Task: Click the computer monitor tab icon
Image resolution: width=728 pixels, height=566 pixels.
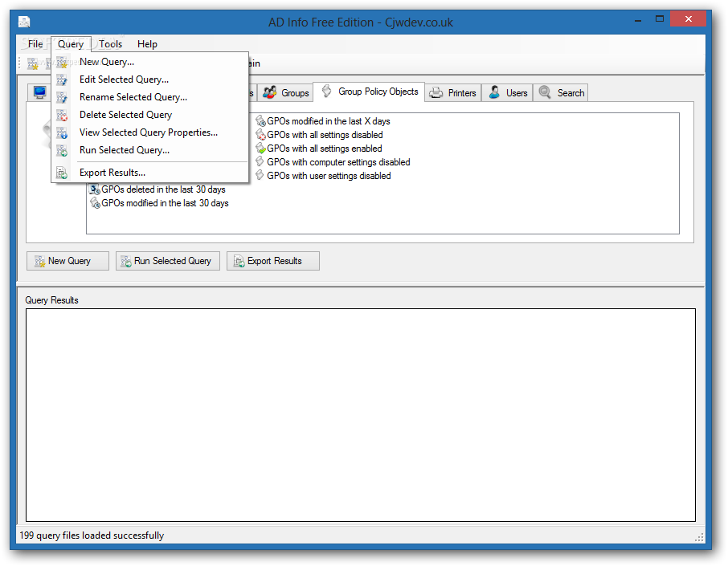Action: [40, 92]
